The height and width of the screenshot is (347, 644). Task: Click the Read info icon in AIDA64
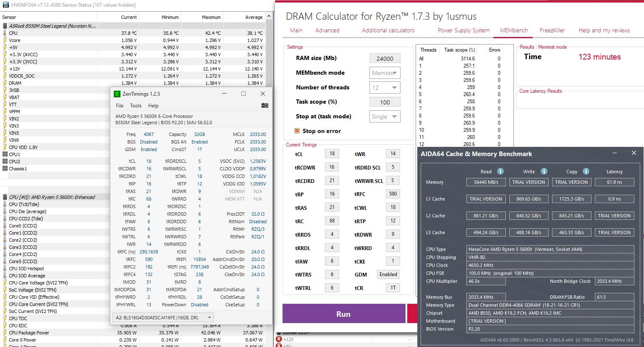pos(500,171)
